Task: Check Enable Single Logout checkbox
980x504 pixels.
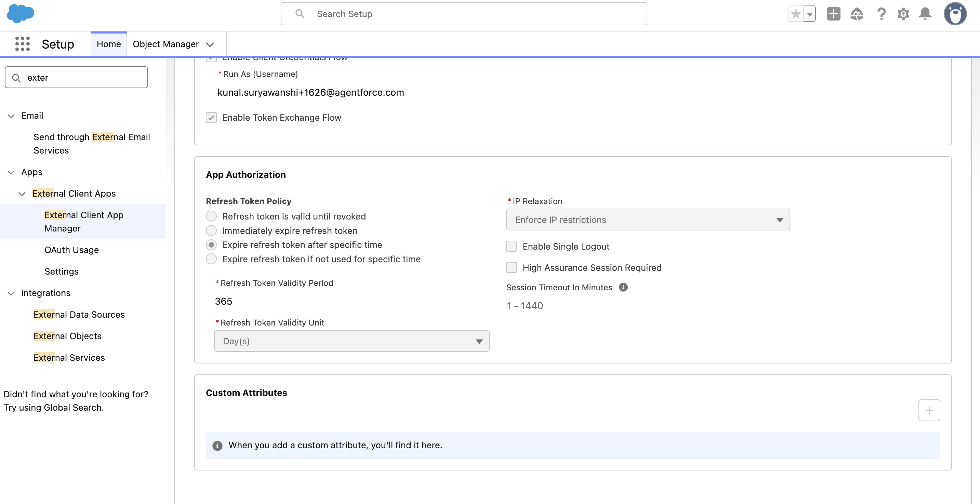Action: tap(511, 246)
